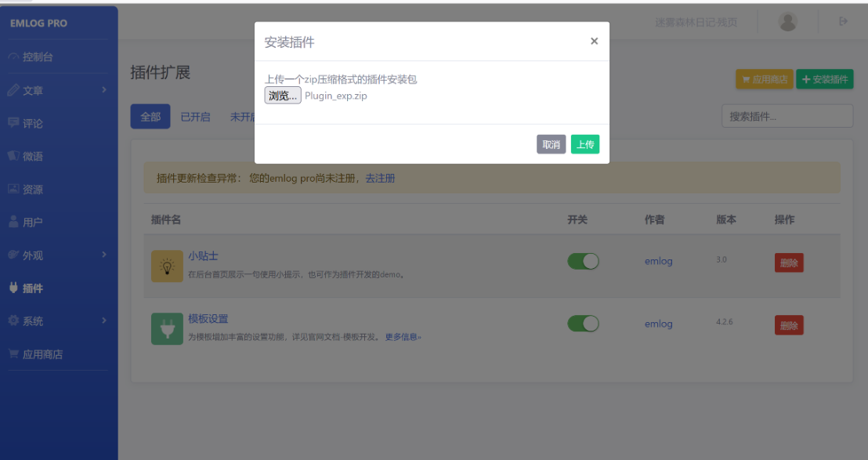Click the lightbulb icon of 小贴士 plugin
This screenshot has width=868, height=460.
point(167,266)
